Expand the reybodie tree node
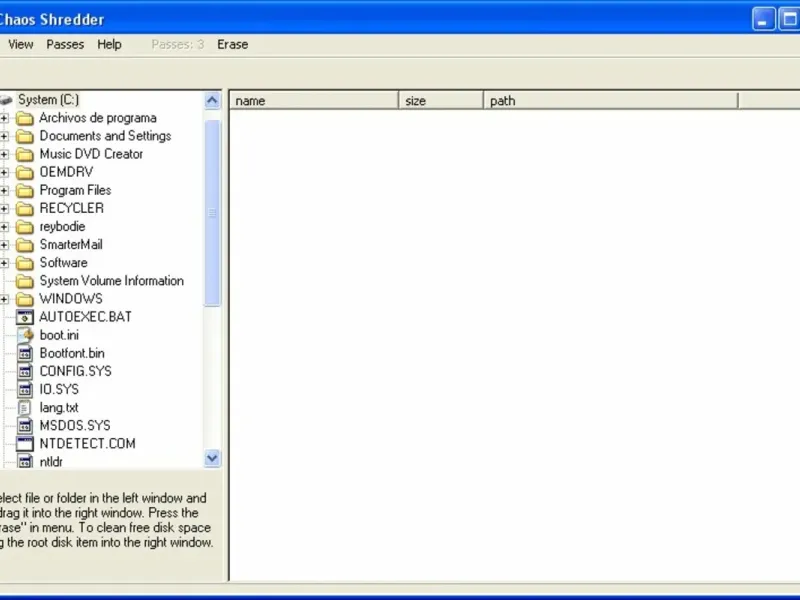The image size is (800, 600). 4,227
